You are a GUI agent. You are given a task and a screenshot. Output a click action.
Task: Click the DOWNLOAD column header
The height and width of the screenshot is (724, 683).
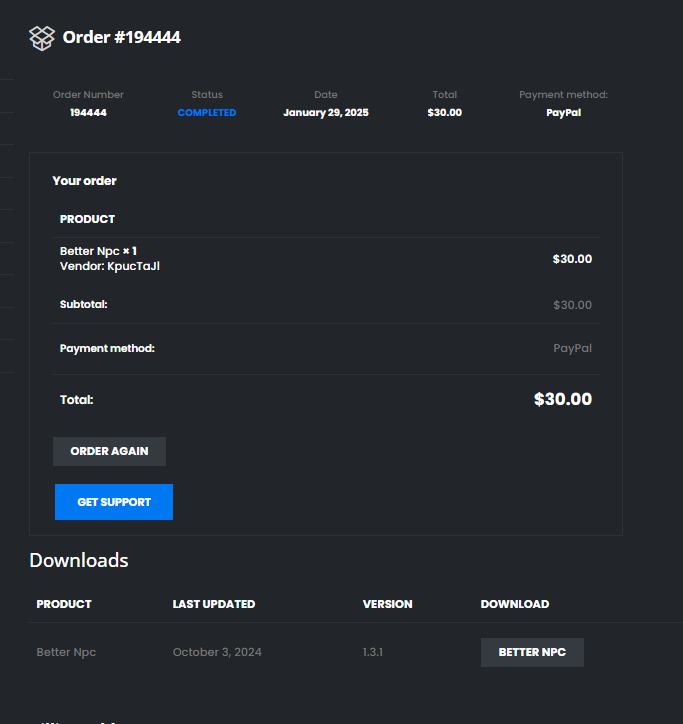coord(514,604)
